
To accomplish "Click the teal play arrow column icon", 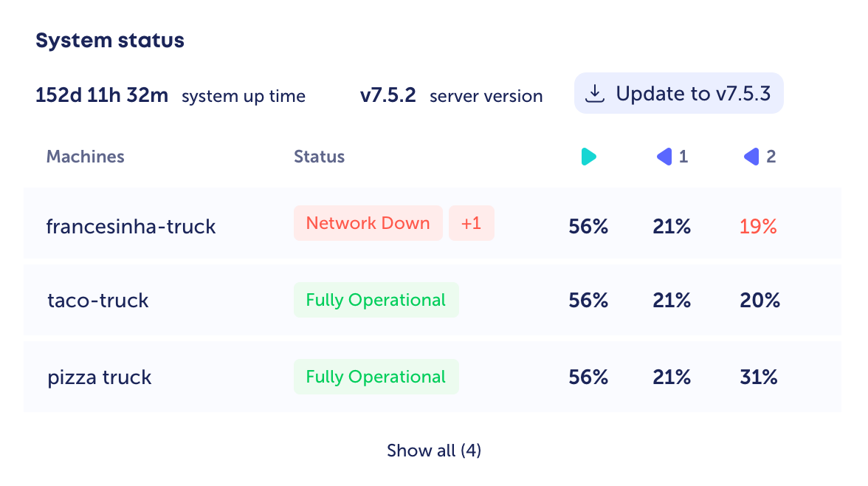I will click(588, 157).
